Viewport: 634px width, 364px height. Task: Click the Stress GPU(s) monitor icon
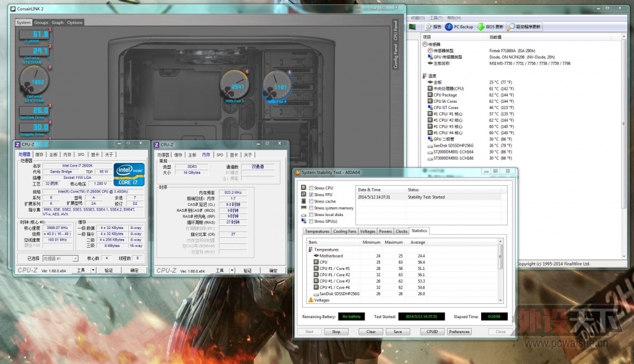303,221
